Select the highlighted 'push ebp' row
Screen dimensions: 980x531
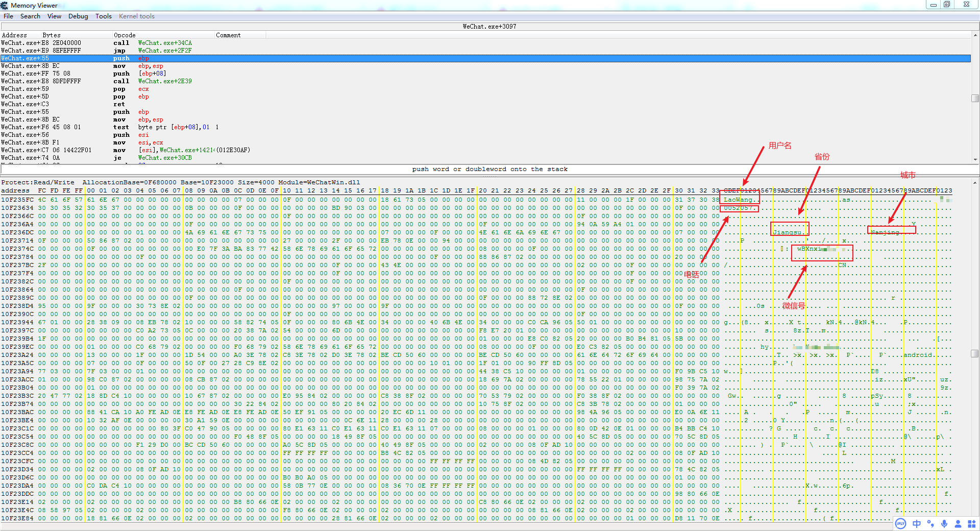pyautogui.click(x=485, y=58)
